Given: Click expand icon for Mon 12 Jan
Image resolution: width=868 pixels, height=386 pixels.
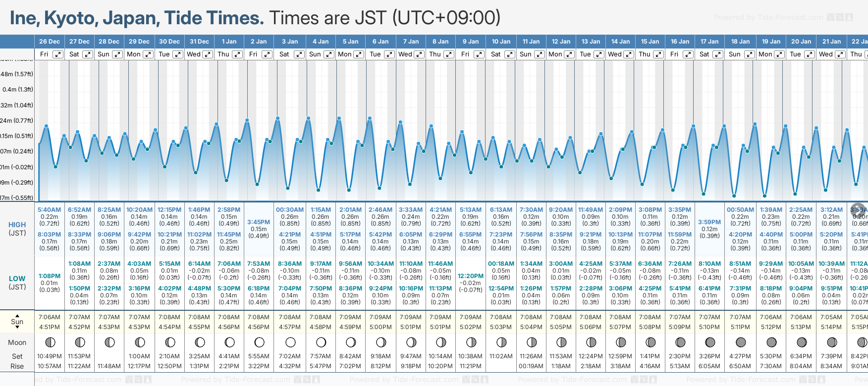Looking at the screenshot, I should (569, 54).
